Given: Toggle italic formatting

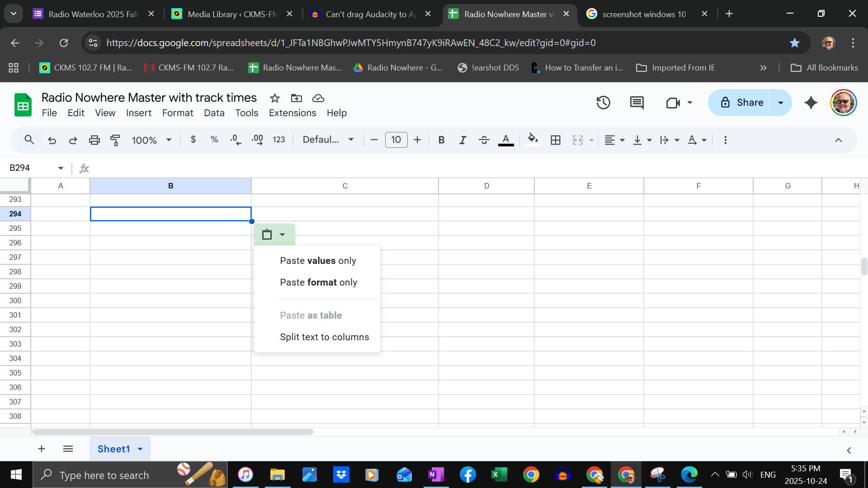Looking at the screenshot, I should tap(462, 140).
